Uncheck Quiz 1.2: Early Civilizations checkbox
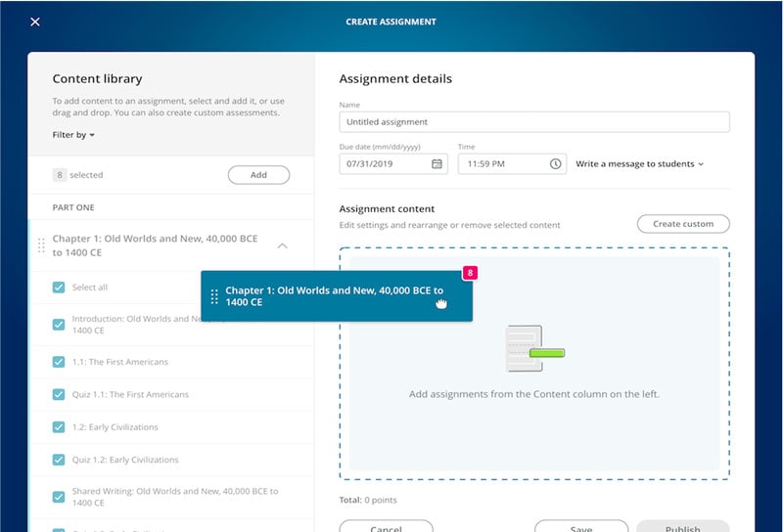The width and height of the screenshot is (783, 532). point(59,460)
